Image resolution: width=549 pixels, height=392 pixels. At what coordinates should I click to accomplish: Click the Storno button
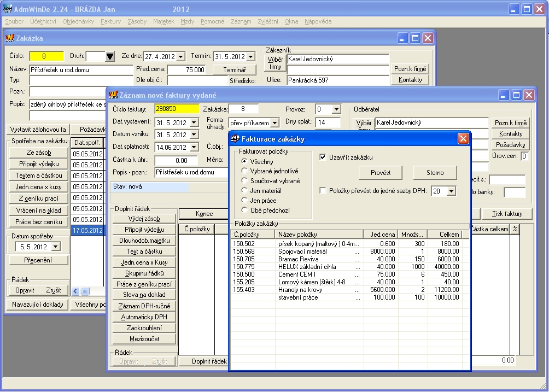click(435, 173)
